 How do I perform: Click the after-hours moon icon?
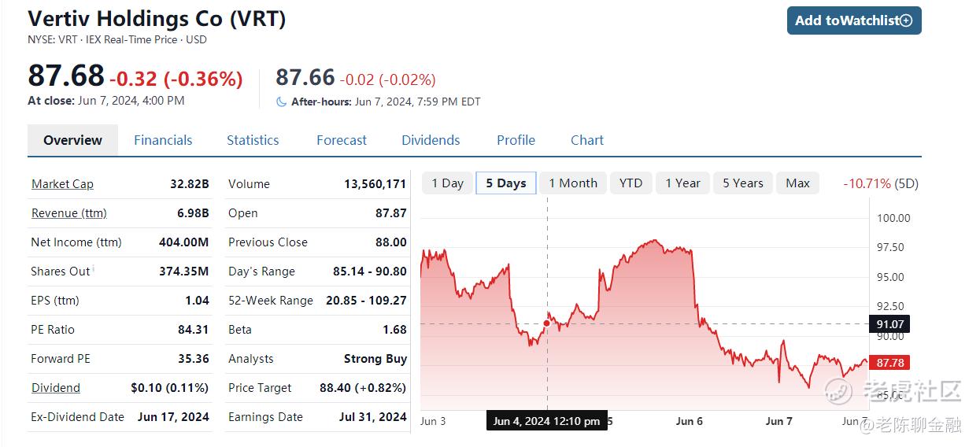(x=281, y=102)
